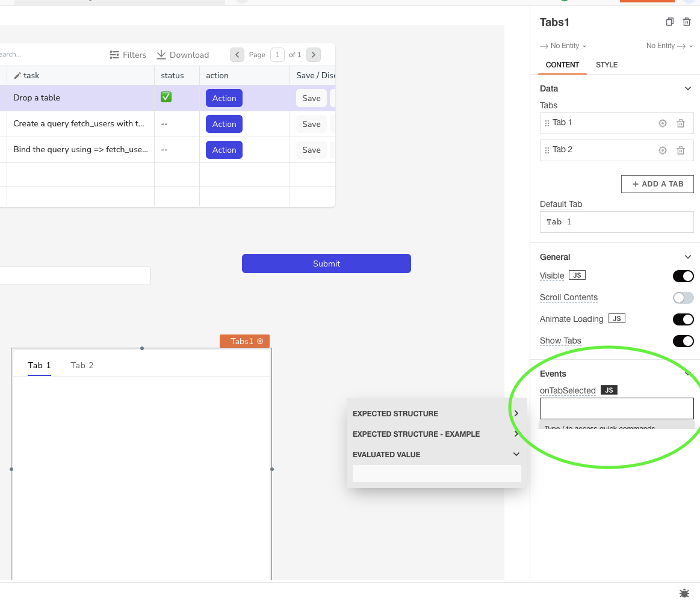This screenshot has height=601, width=700.
Task: Enable Scroll Contents
Action: point(683,298)
